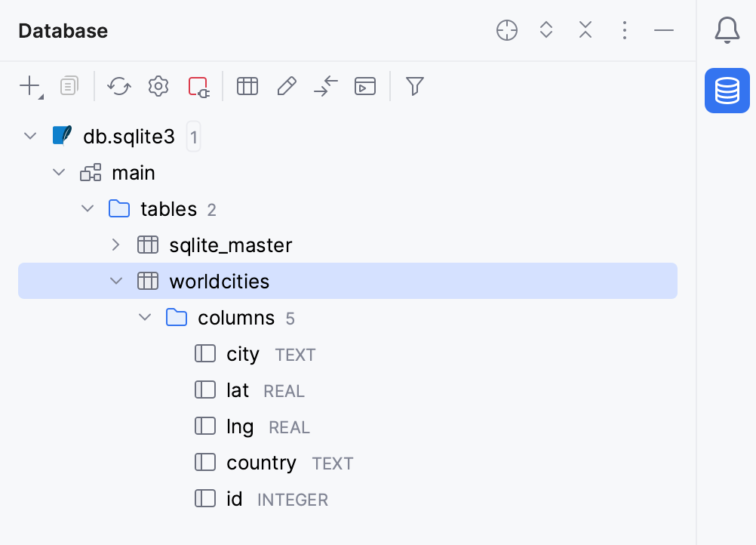This screenshot has height=545, width=756.
Task: Click the Modify pencil icon
Action: point(286,86)
